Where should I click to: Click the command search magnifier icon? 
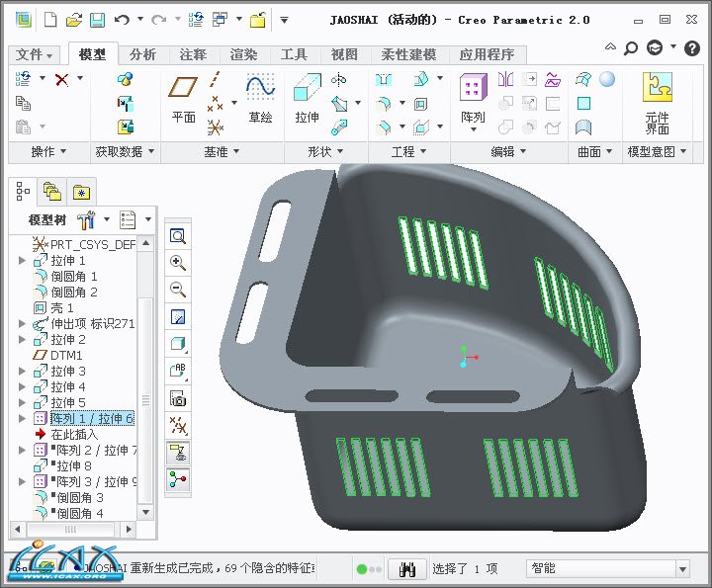pyautogui.click(x=631, y=47)
